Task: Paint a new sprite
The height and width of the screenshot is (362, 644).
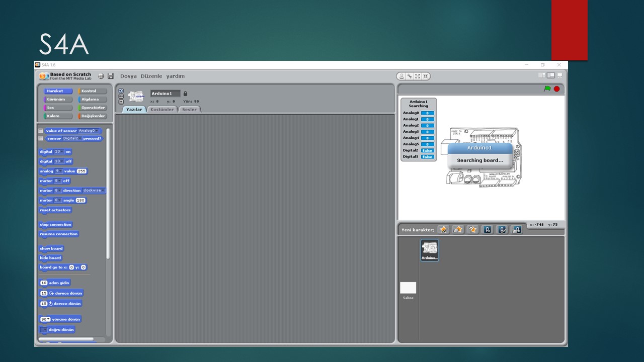Action: (443, 229)
